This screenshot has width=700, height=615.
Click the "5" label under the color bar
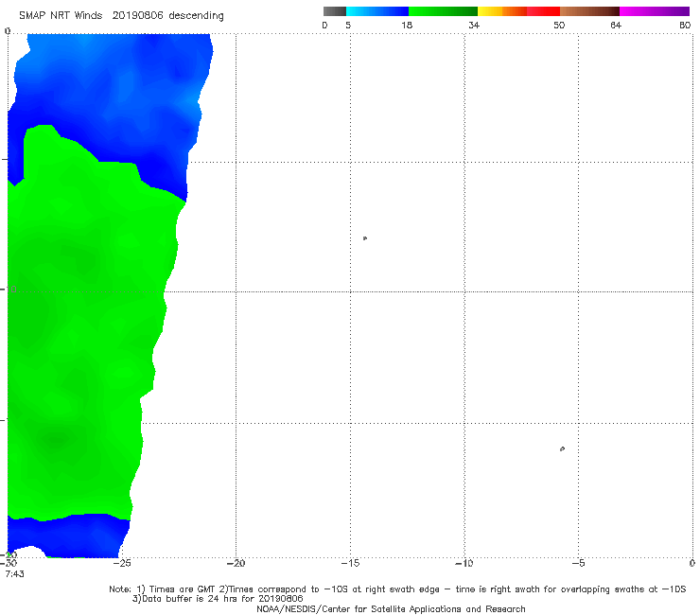point(348,26)
